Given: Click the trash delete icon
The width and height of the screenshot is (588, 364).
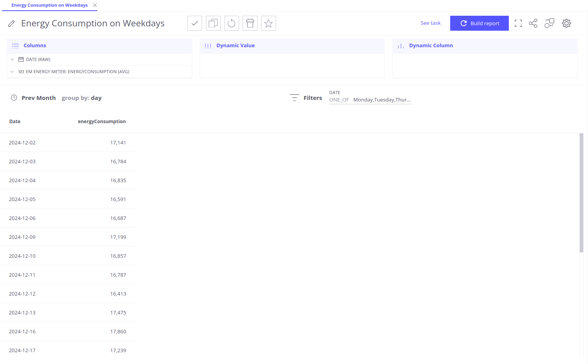Looking at the screenshot, I should [250, 23].
